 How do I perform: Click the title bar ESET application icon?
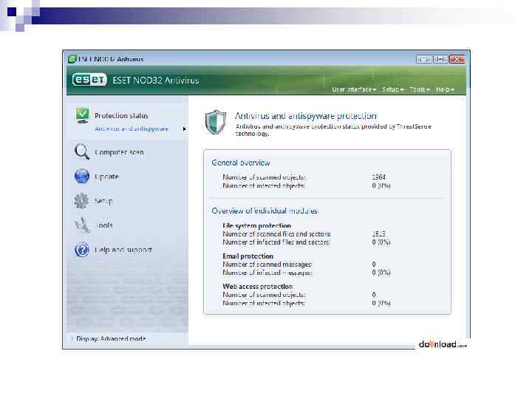(x=72, y=59)
